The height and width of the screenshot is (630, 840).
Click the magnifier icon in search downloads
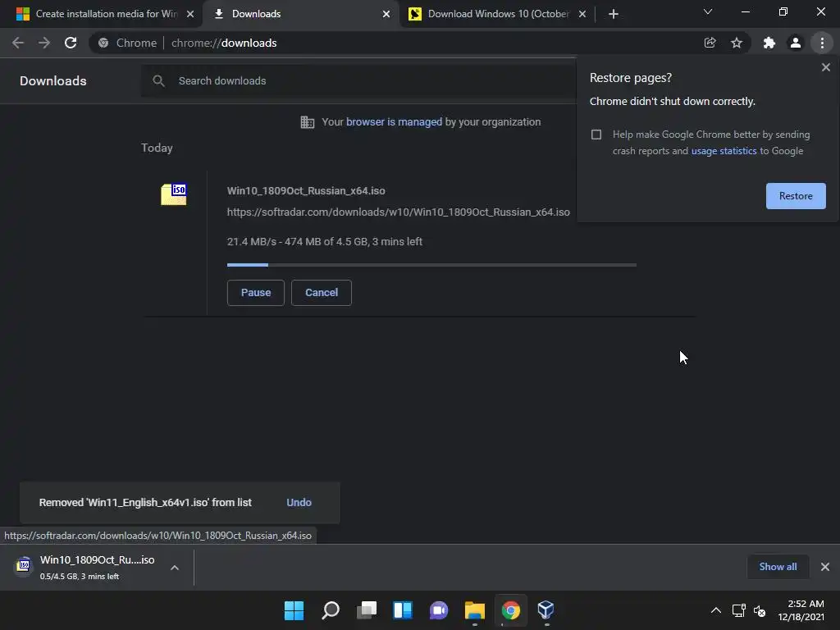point(158,81)
